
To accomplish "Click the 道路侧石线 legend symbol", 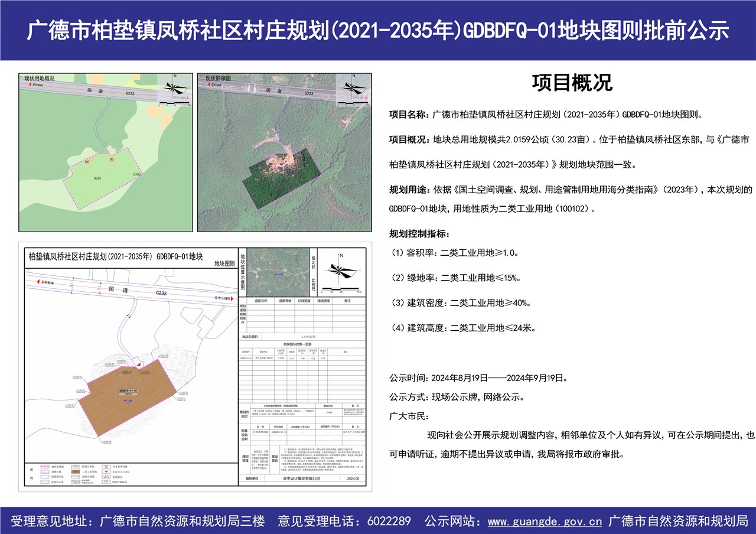I will pyautogui.click(x=45, y=477).
